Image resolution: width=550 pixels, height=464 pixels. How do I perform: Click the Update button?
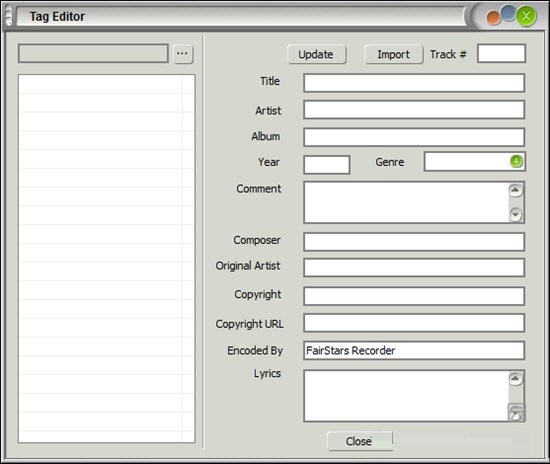click(x=316, y=54)
